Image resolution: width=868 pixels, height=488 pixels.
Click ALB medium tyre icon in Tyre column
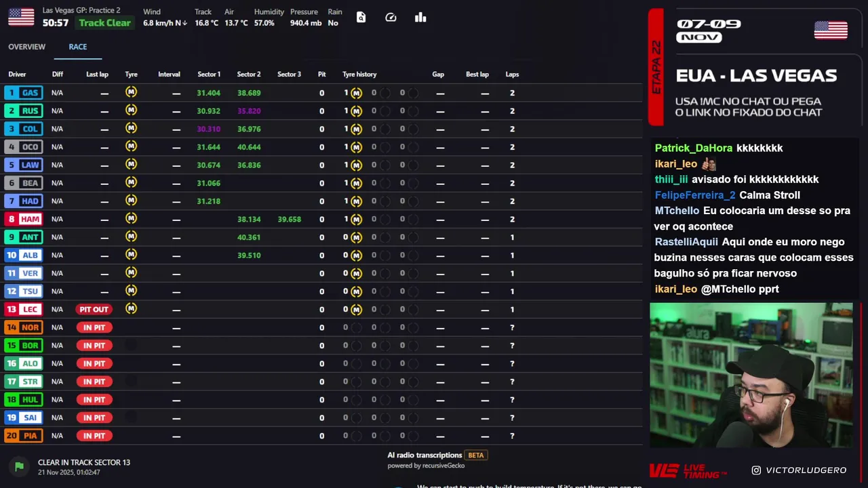(131, 255)
